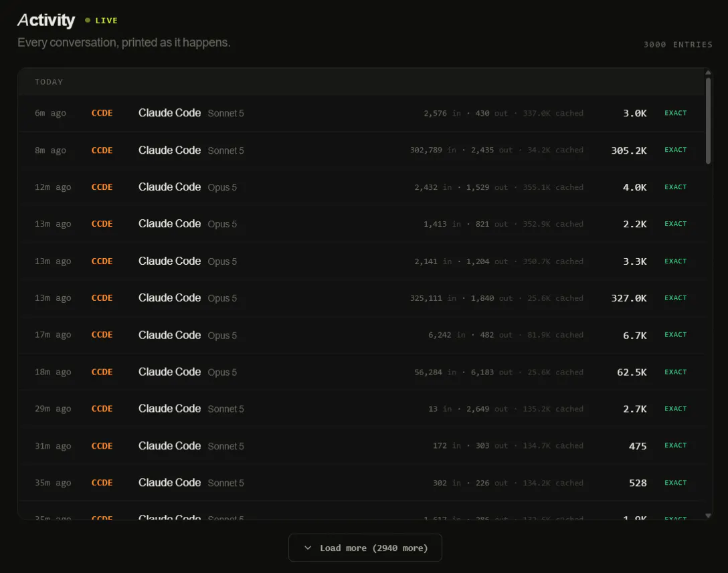Click the 327.0K token total
The image size is (728, 573).
[629, 298]
